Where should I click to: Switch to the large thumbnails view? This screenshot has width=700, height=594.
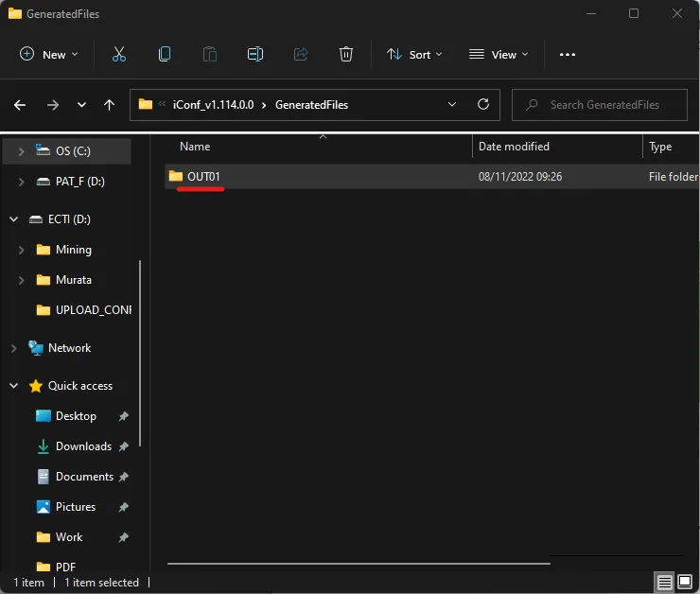coord(685,582)
